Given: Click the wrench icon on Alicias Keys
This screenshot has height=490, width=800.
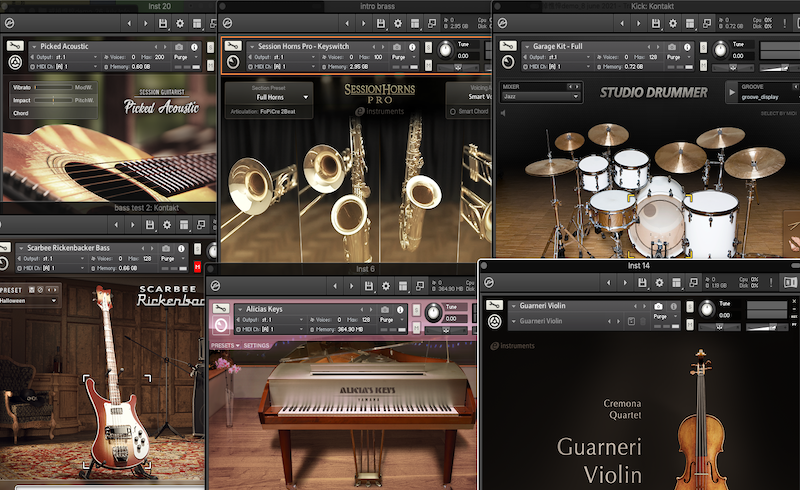Looking at the screenshot, I should [221, 310].
